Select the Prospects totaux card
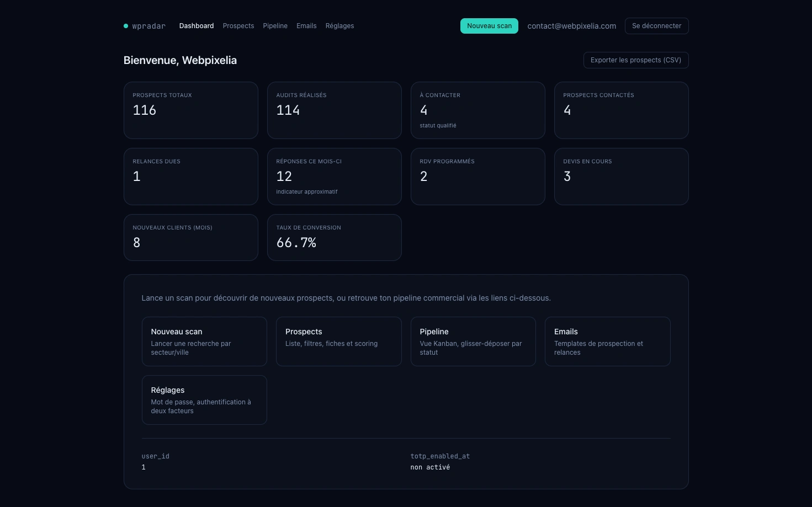 click(191, 110)
